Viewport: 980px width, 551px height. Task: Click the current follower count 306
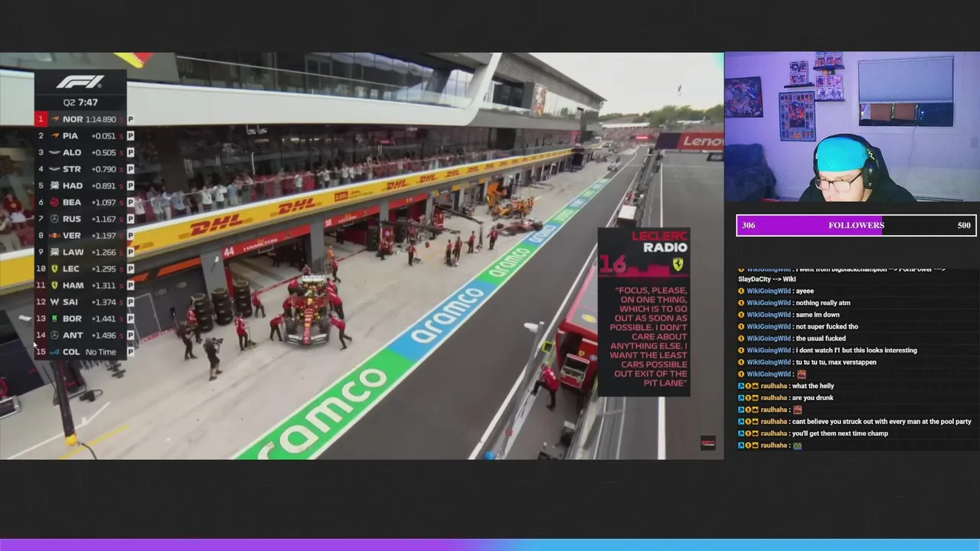(749, 225)
